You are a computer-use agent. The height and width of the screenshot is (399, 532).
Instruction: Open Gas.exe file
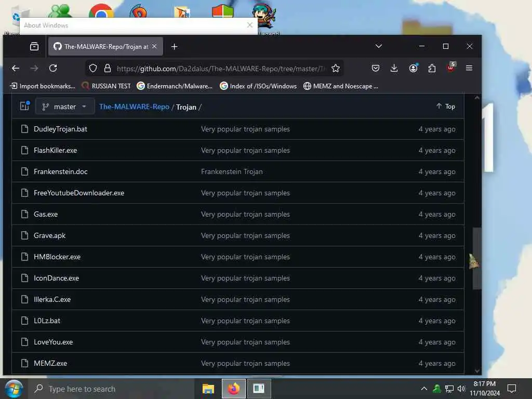coord(46,215)
